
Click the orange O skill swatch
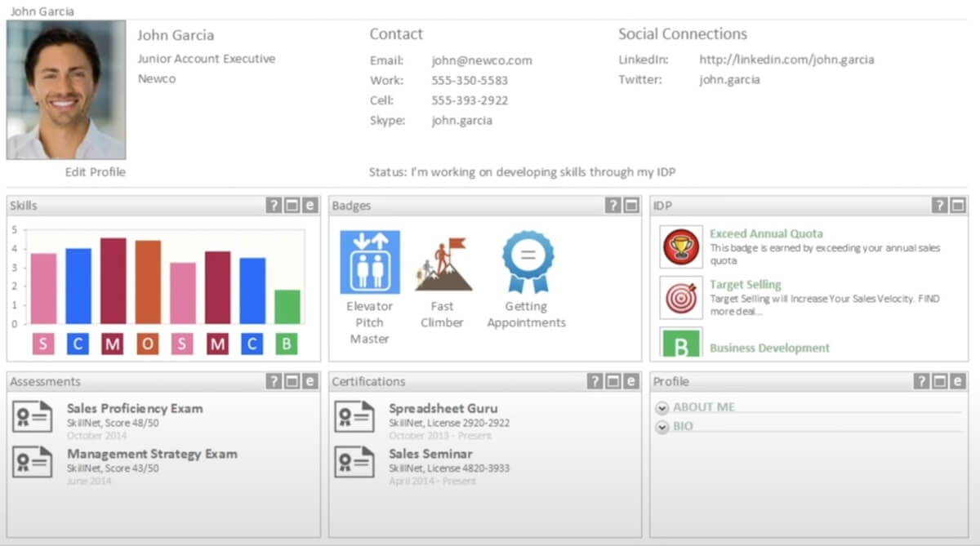point(148,344)
